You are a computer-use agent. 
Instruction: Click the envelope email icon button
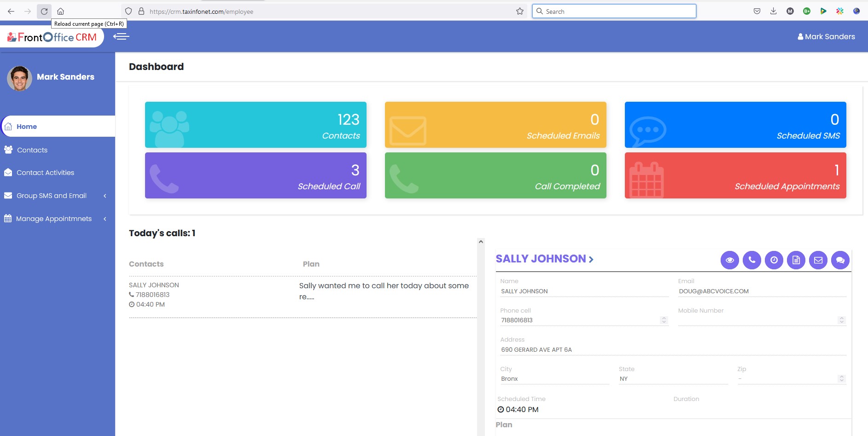[x=818, y=260]
